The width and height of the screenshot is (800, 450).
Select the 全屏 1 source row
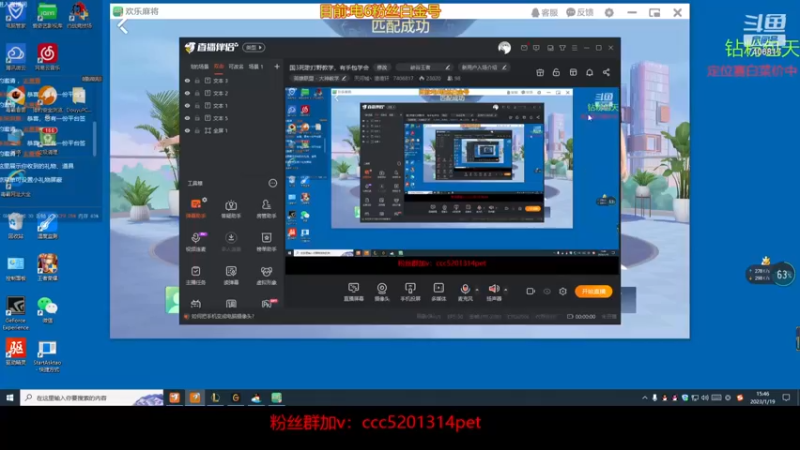[x=232, y=131]
